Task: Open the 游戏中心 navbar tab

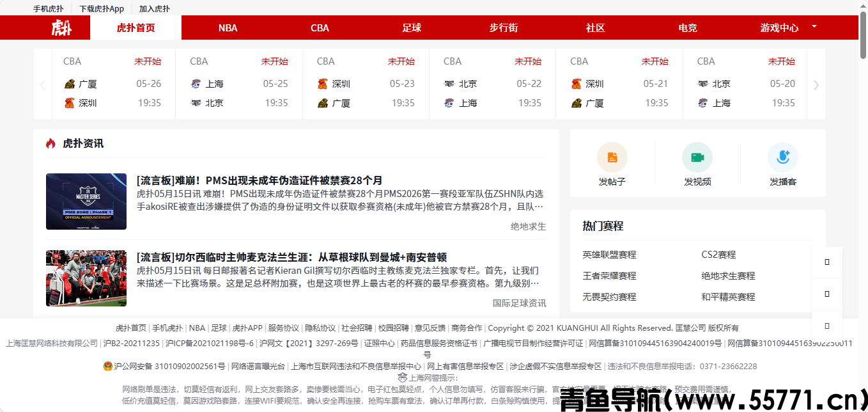Action: (x=779, y=28)
